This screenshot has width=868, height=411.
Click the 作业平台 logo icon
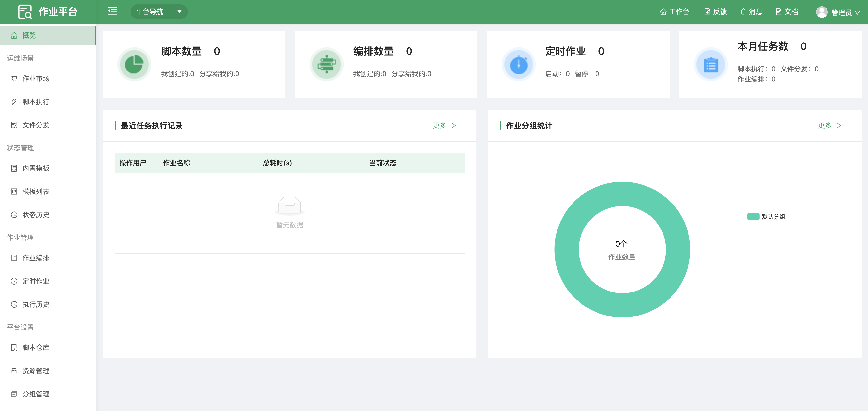tap(25, 12)
